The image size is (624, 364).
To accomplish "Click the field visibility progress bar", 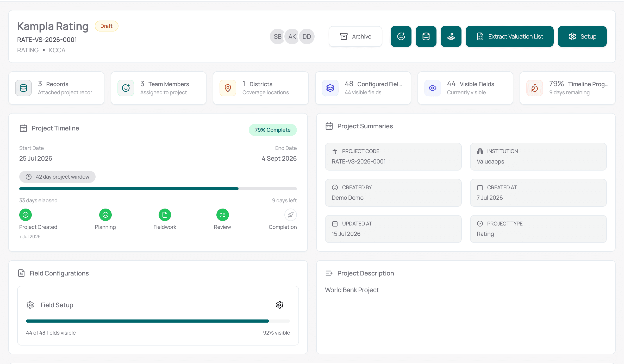I will 158,321.
